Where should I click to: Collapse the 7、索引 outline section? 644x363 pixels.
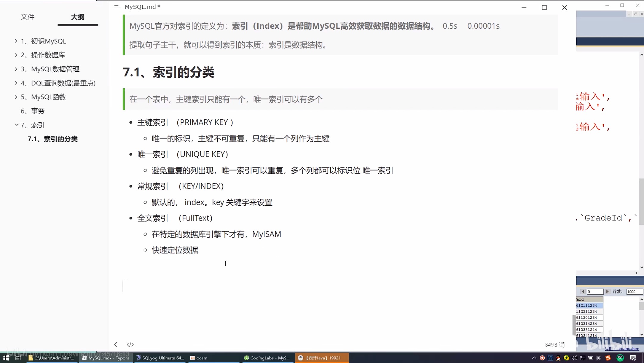(x=16, y=125)
